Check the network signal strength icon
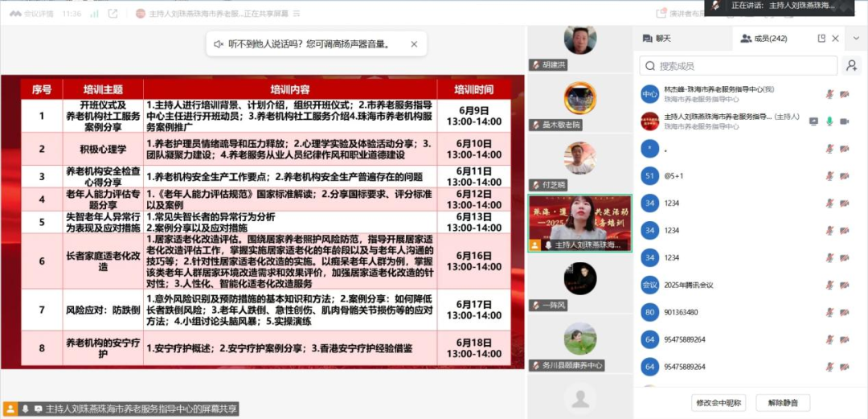This screenshot has width=868, height=419. click(95, 14)
